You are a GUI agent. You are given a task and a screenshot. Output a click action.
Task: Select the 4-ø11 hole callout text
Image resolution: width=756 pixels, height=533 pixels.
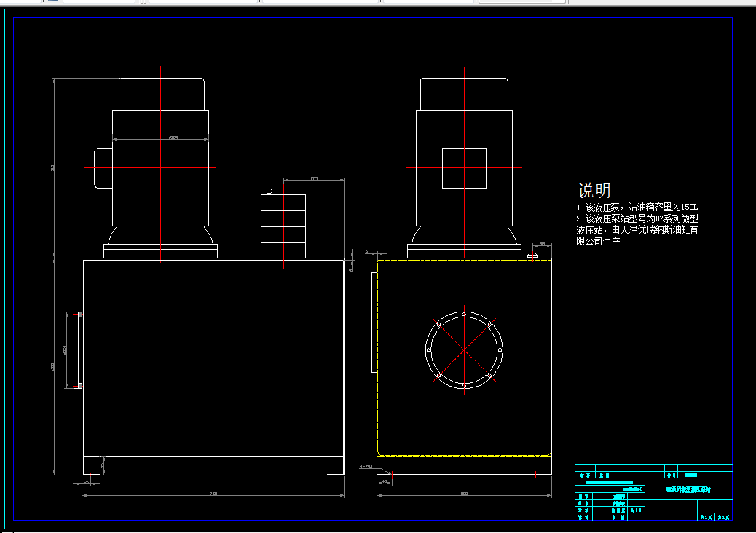366,467
